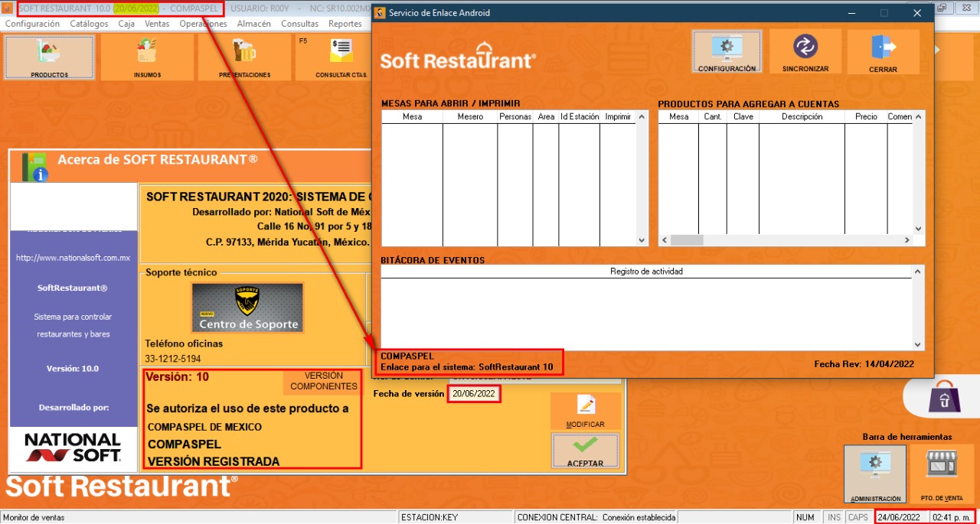
Task: Click the NUM indicator in the status bar
Action: click(805, 517)
